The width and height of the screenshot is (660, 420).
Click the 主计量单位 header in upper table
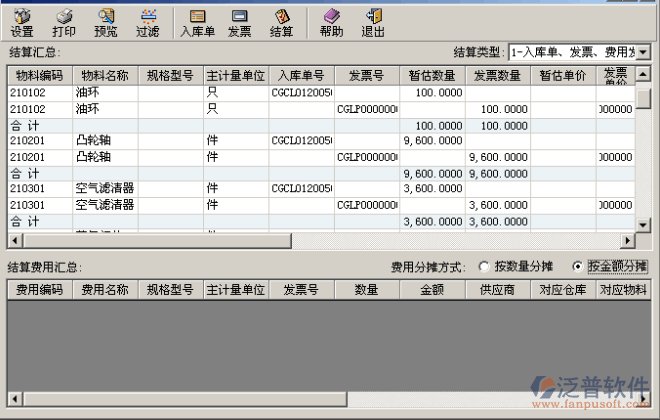pyautogui.click(x=236, y=76)
